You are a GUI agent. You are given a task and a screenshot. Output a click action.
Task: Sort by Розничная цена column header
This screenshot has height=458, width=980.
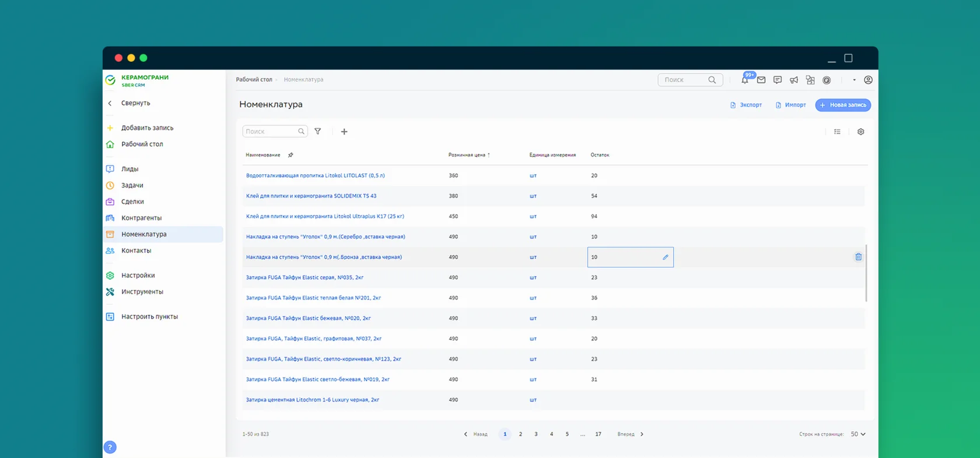[x=467, y=155]
